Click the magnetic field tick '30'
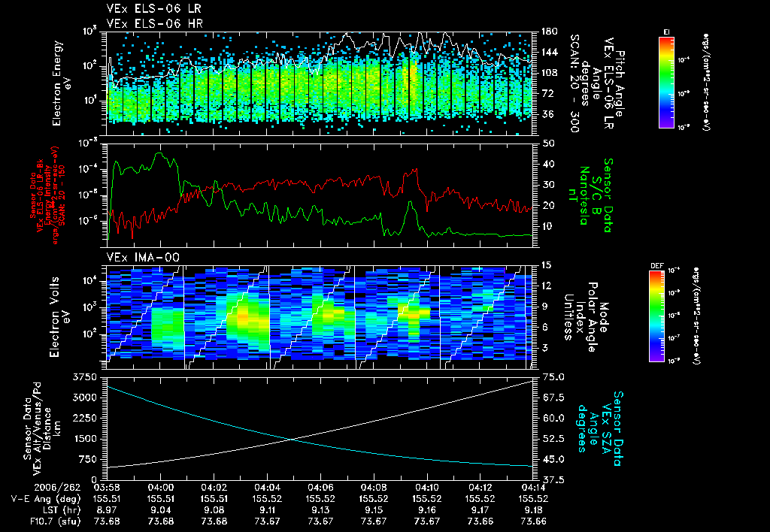 click(548, 185)
